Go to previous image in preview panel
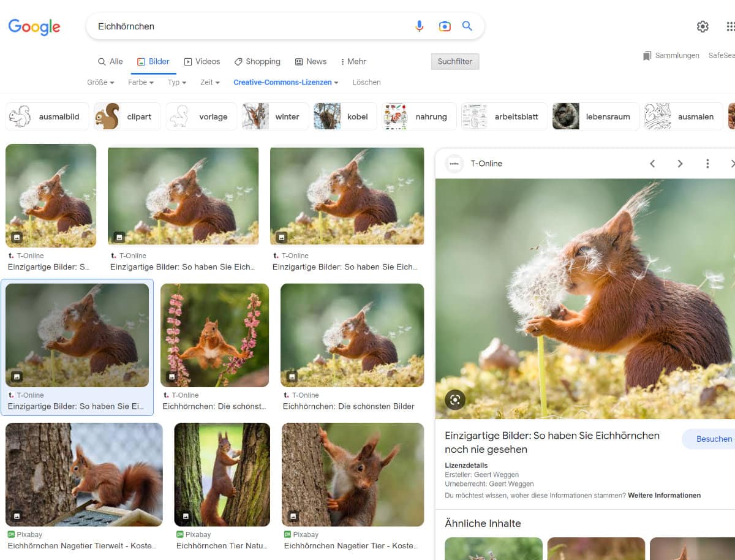This screenshot has height=560, width=735. [652, 164]
